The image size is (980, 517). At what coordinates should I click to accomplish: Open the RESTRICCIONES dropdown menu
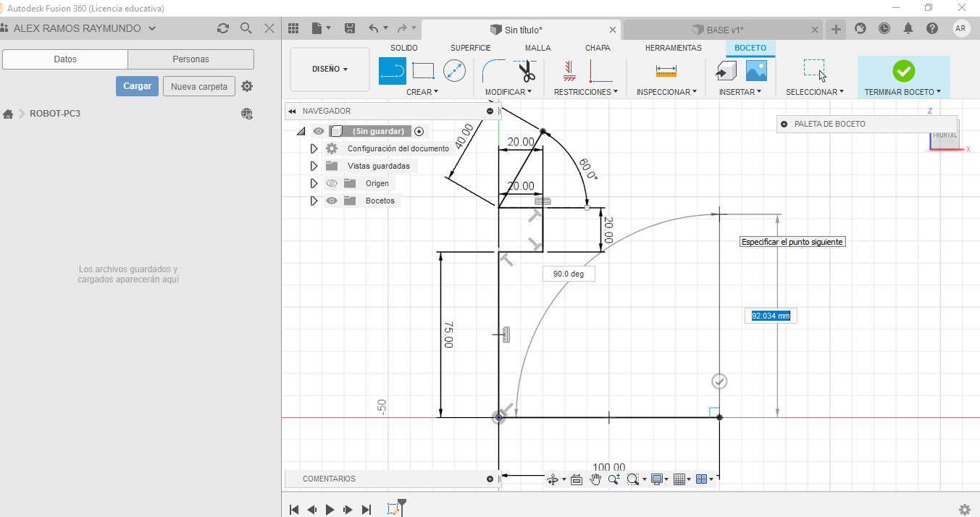pyautogui.click(x=585, y=92)
